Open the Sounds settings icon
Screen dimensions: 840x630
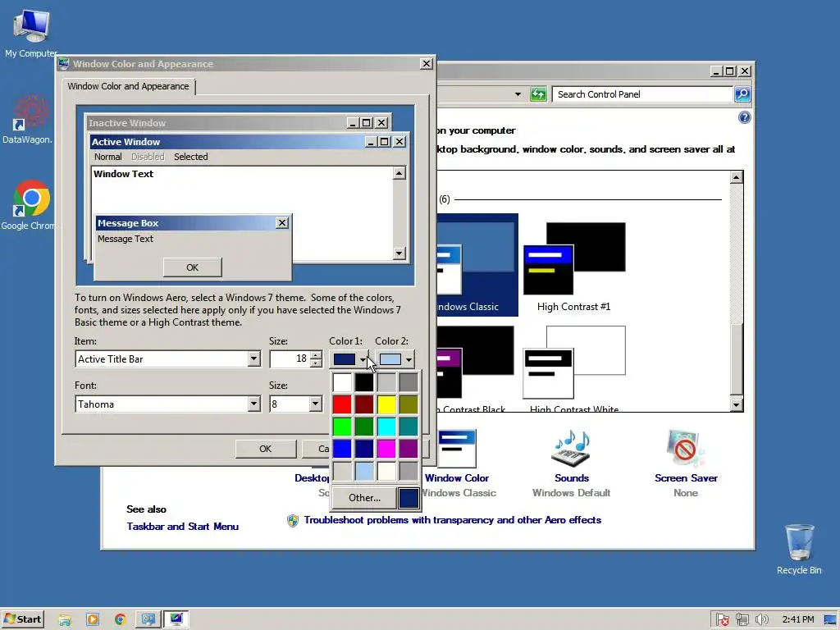click(571, 448)
